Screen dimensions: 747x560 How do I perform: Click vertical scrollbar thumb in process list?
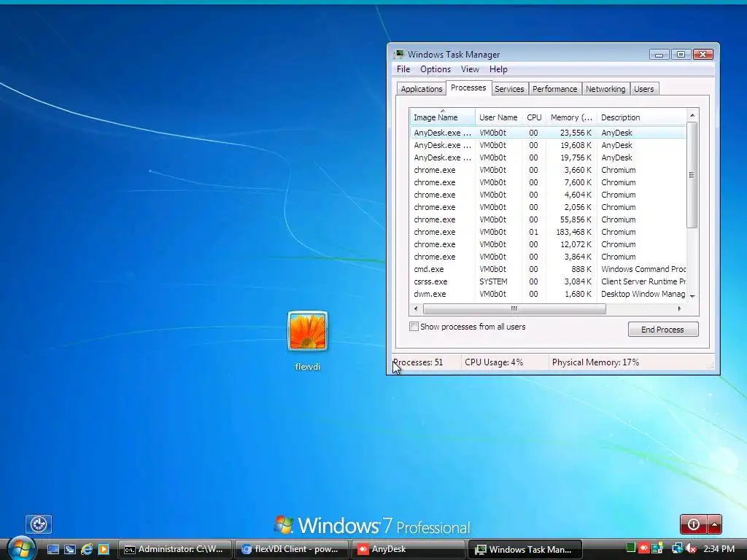(x=692, y=175)
